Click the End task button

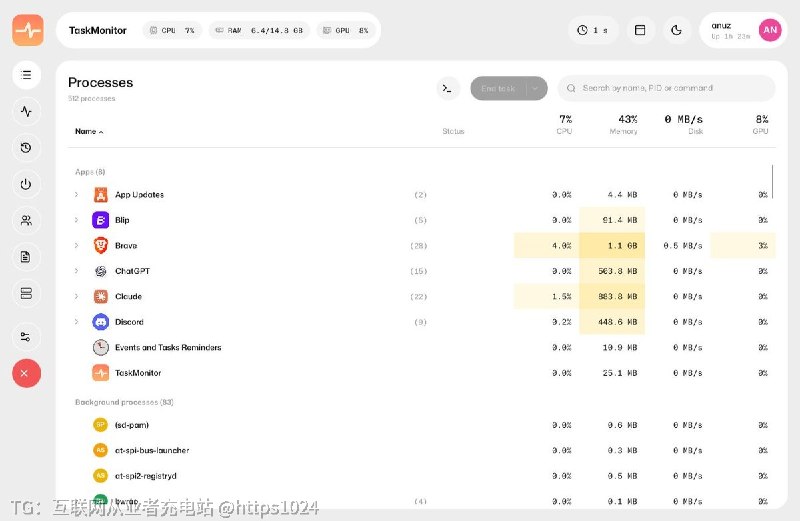pyautogui.click(x=498, y=88)
